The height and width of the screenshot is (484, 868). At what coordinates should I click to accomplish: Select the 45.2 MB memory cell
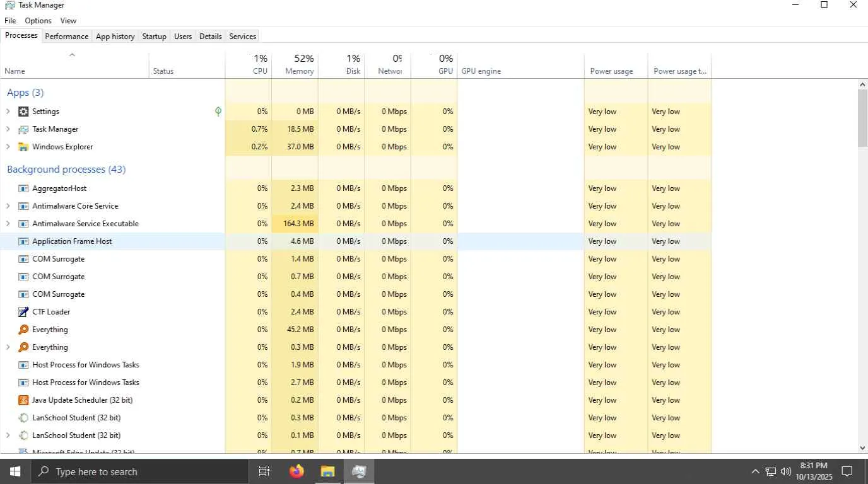tap(295, 330)
